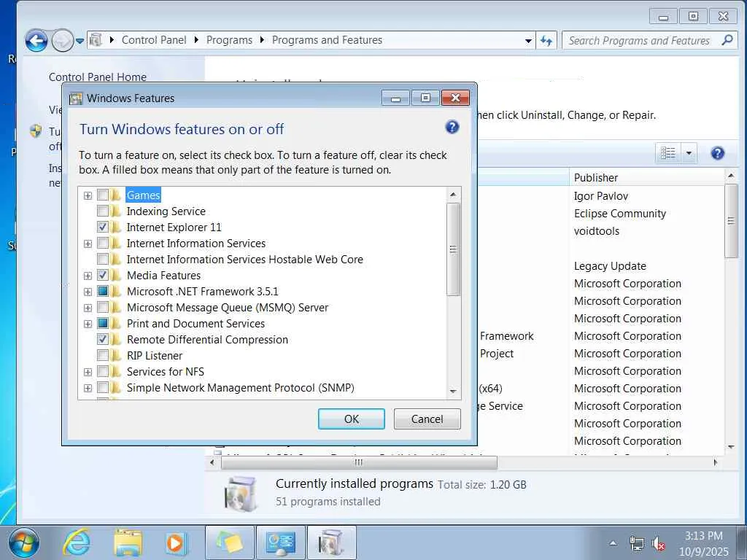Switch to the Control Panel taskbar window
Viewport: 747px width, 560px height.
tap(281, 542)
